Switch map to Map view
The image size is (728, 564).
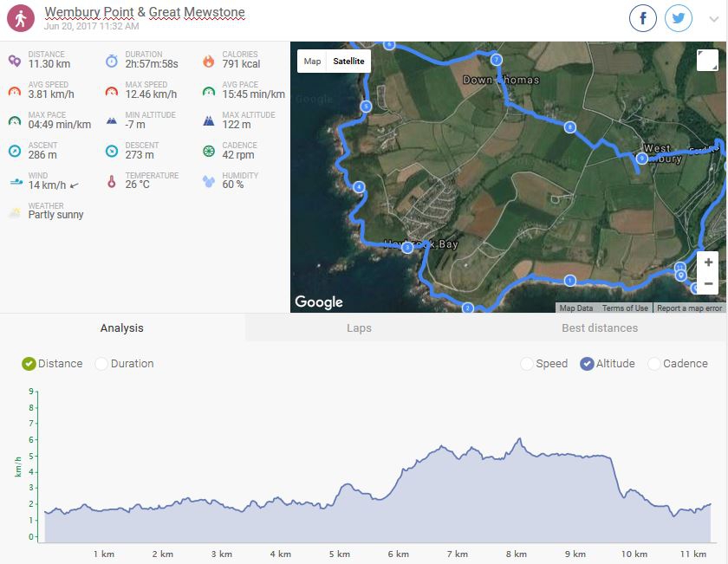(312, 62)
